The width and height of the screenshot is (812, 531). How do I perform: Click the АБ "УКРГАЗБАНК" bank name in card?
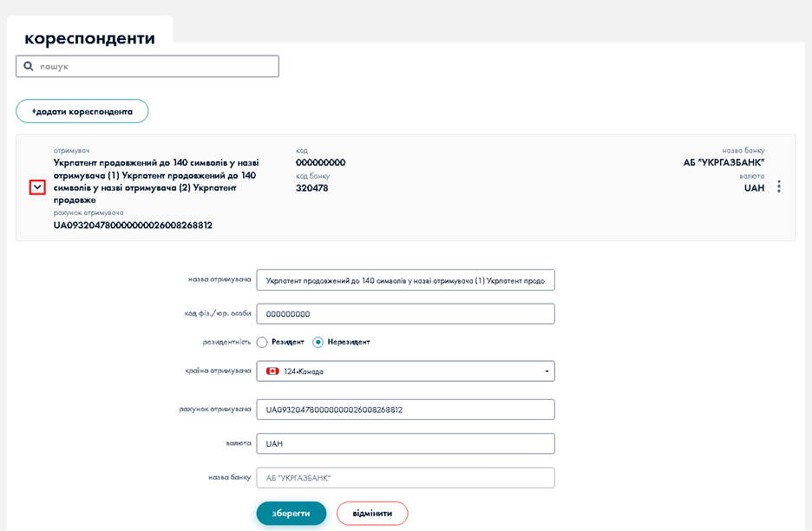coord(724,162)
